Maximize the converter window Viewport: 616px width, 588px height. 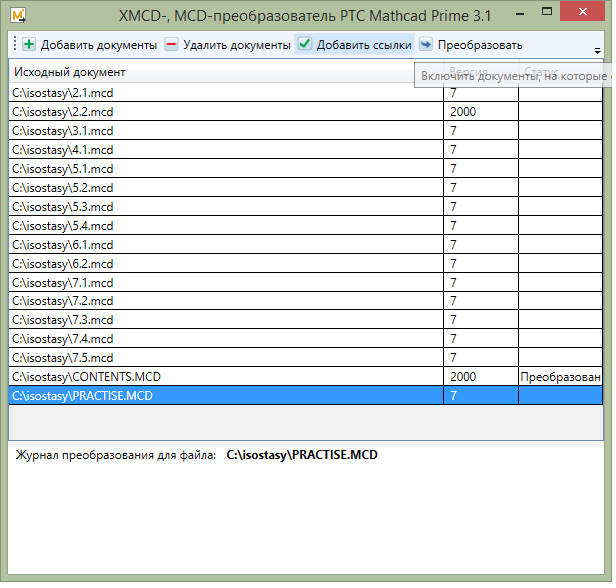click(x=546, y=12)
